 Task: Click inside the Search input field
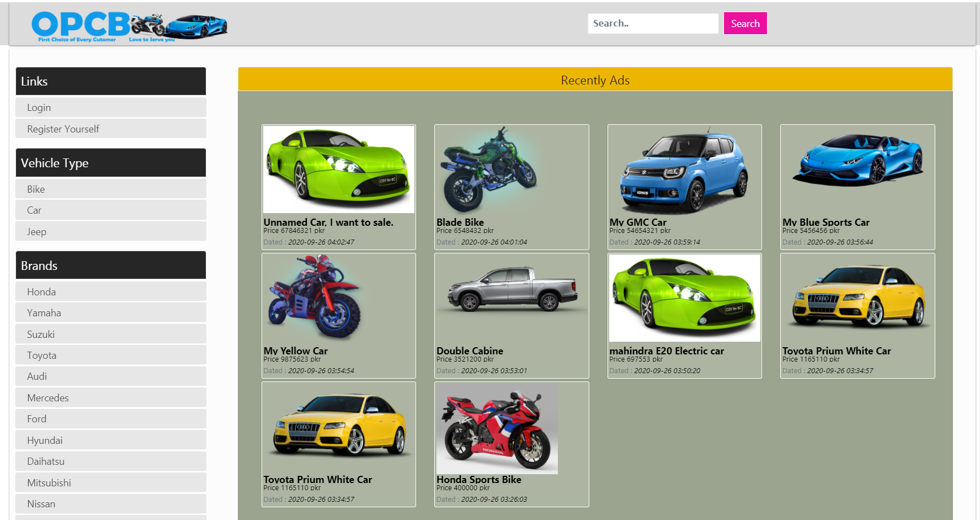click(x=653, y=23)
